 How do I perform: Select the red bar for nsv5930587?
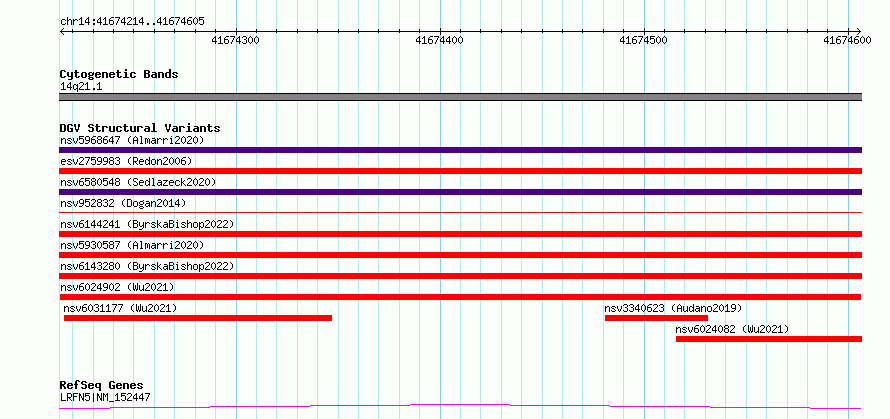[460, 255]
